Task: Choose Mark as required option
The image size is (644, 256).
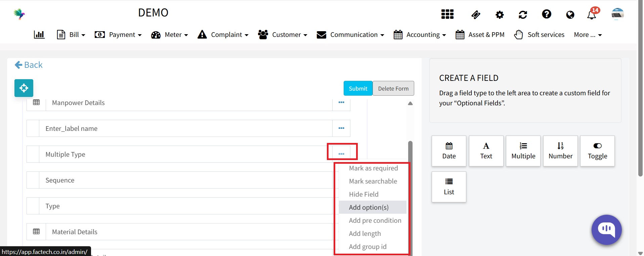Action: point(373,168)
